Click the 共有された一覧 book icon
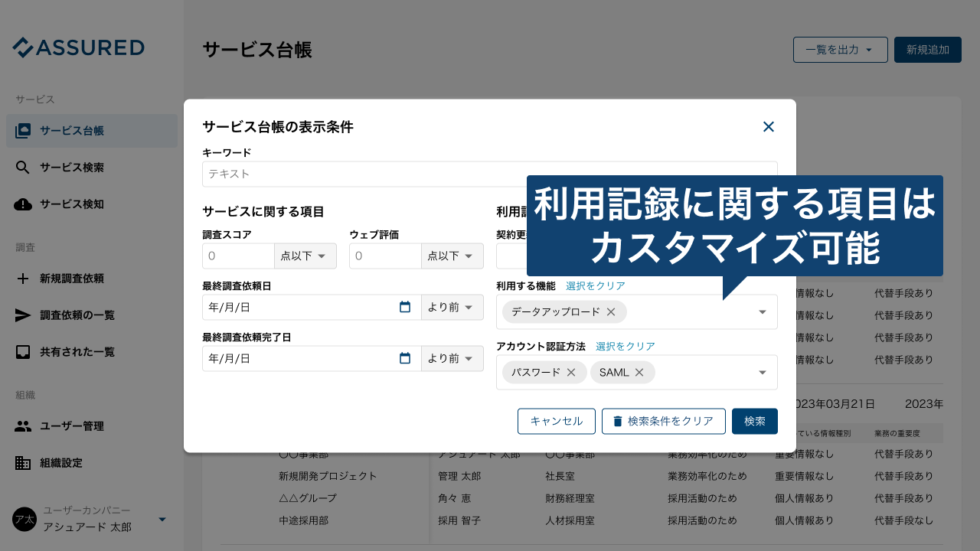980x551 pixels. (x=24, y=352)
